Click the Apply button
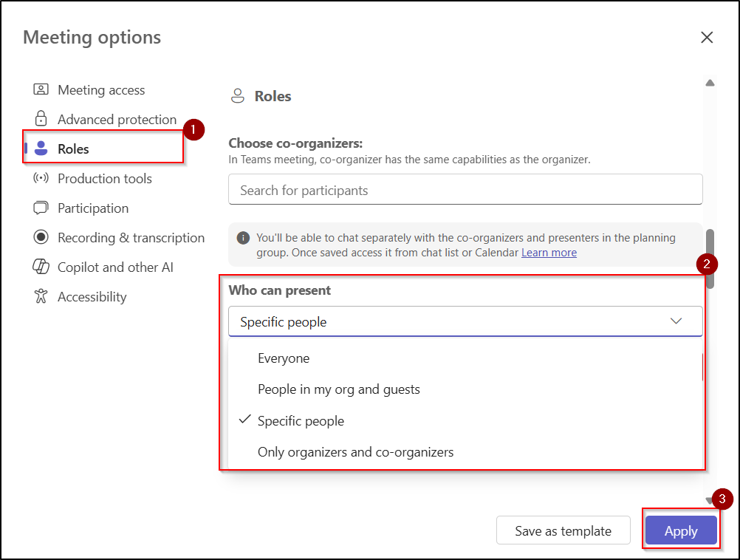The image size is (740, 560). (x=681, y=530)
